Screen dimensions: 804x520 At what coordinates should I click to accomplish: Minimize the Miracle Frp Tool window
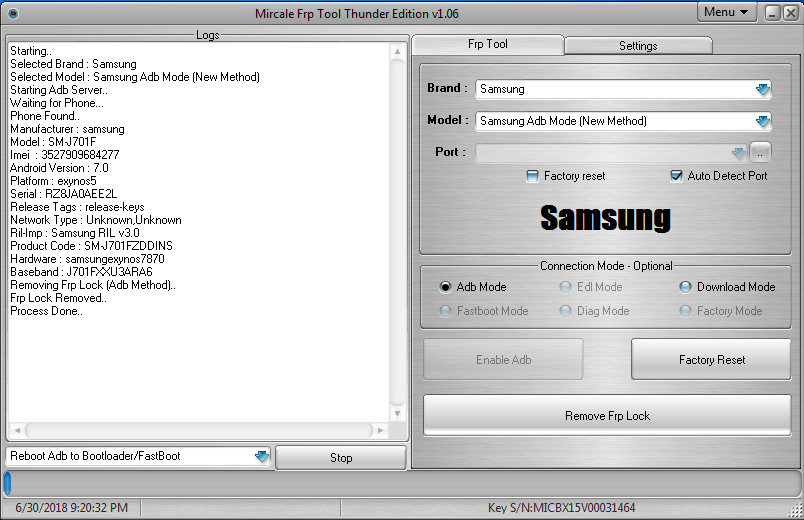coord(773,13)
